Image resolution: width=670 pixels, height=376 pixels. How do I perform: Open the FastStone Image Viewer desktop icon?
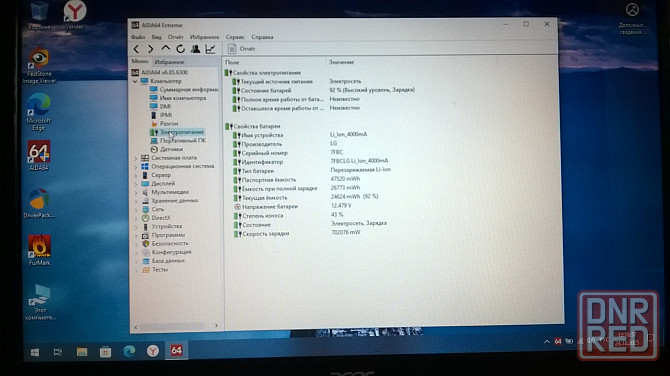(x=39, y=66)
